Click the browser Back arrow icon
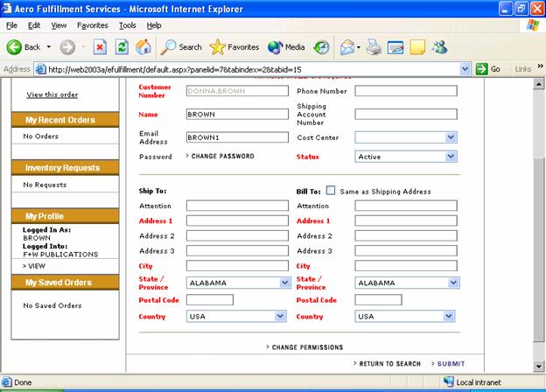 coord(15,46)
